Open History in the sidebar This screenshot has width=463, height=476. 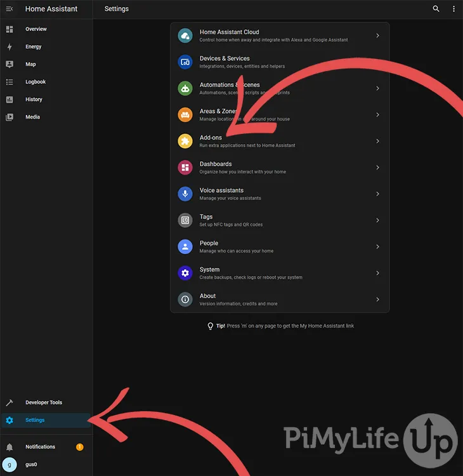tap(34, 100)
